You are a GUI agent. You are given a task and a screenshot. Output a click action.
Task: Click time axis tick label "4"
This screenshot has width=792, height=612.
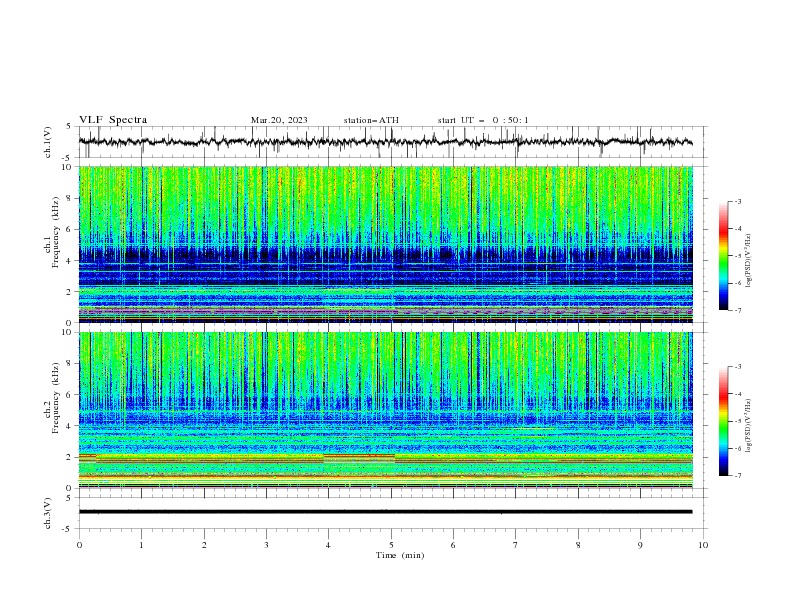328,545
